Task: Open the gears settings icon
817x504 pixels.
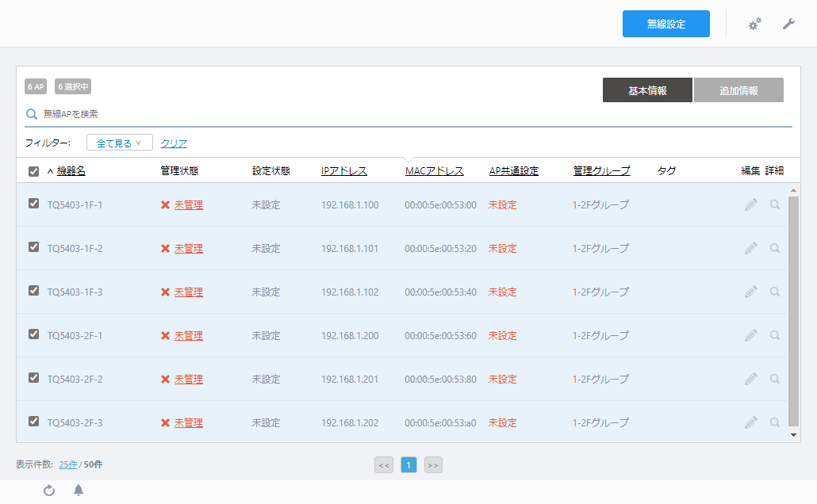Action: tap(754, 24)
